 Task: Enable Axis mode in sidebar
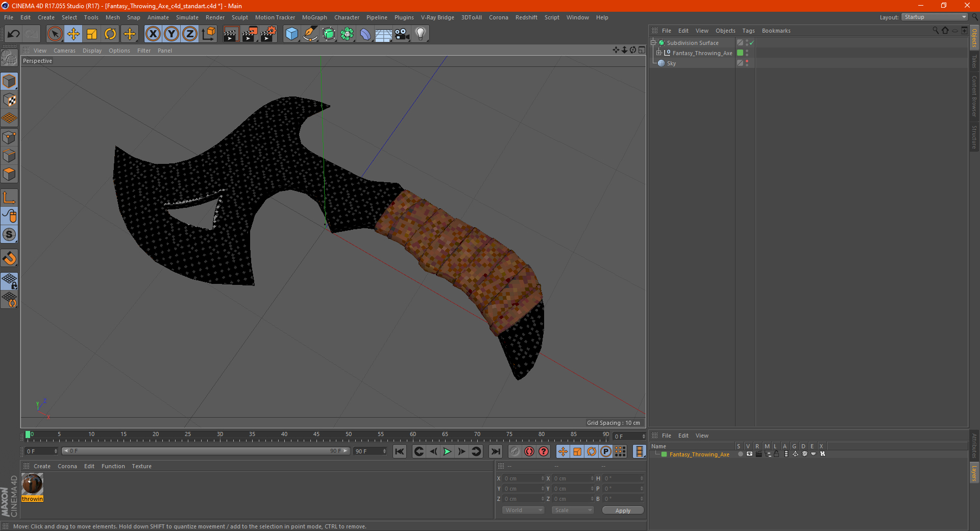[9, 198]
